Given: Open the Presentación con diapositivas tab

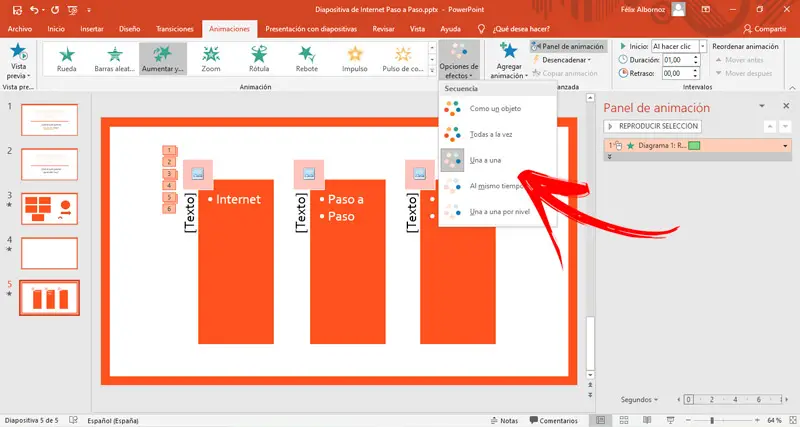Looking at the screenshot, I should (x=311, y=29).
